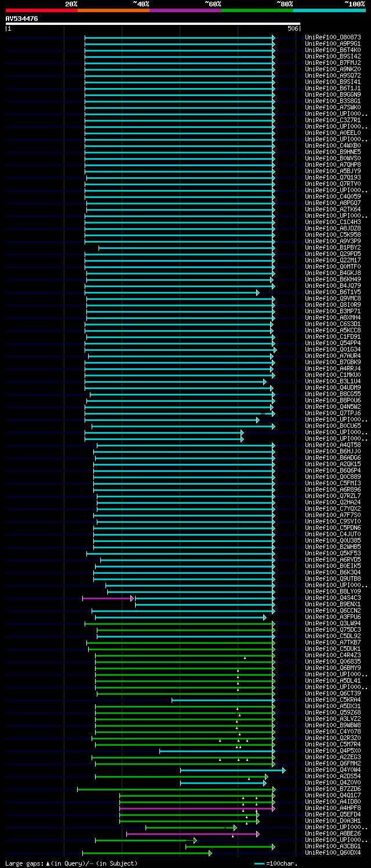Image resolution: width=371 pixels, height=868 pixels.
Task: Select label UniRef100_C1C4H3
Action: 333,222
